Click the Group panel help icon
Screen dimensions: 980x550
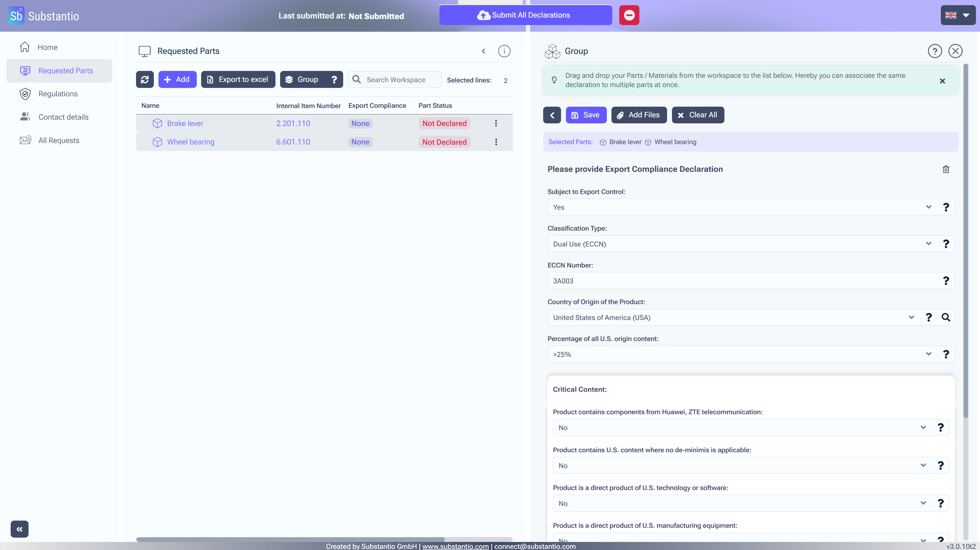[x=934, y=51]
